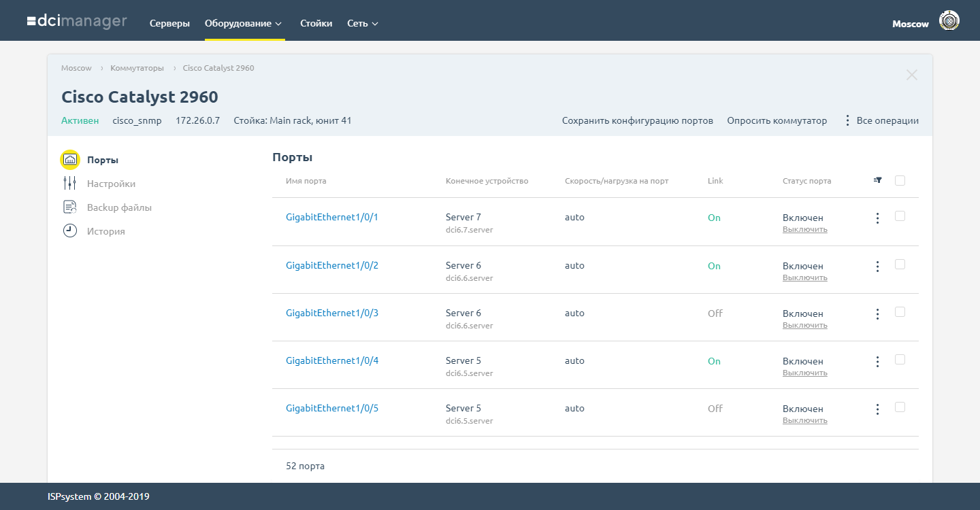Open the Ports section icon in sidebar
This screenshot has width=980, height=510.
click(70, 160)
